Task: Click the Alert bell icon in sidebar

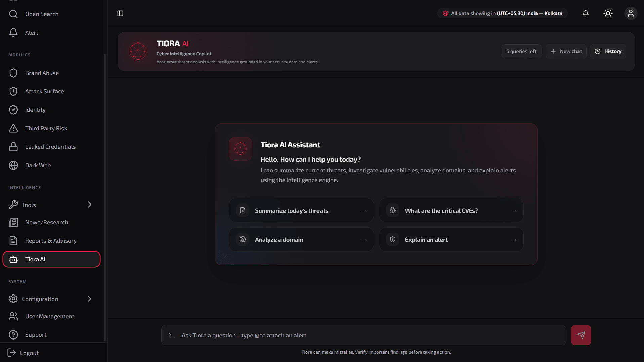Action: point(13,33)
